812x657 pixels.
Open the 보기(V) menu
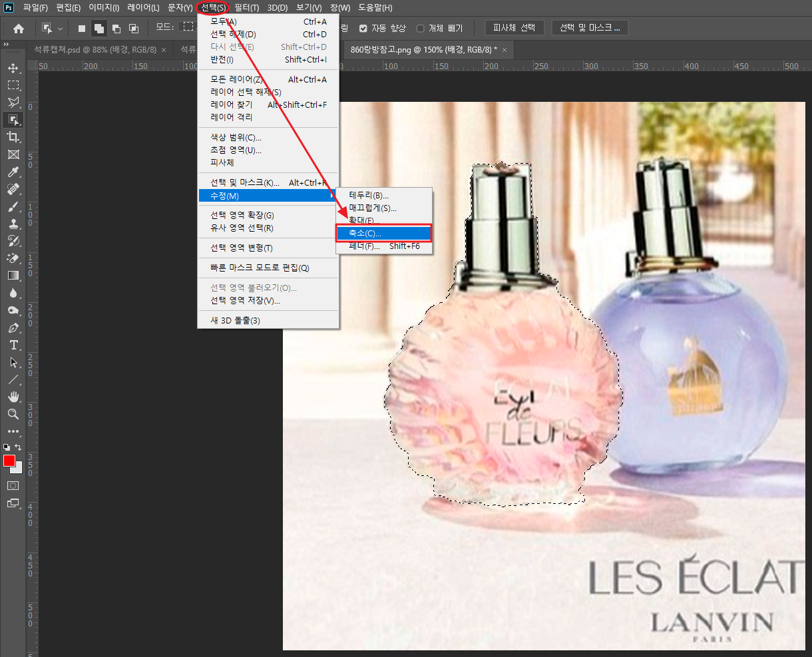[x=309, y=8]
